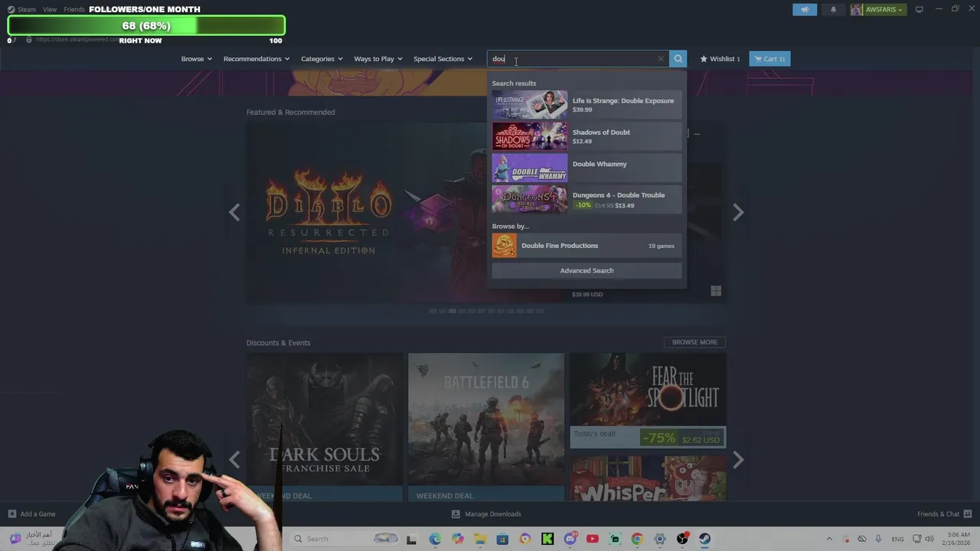Open Battlefield 6 weekend deal card
This screenshot has width=980, height=551.
click(x=486, y=427)
